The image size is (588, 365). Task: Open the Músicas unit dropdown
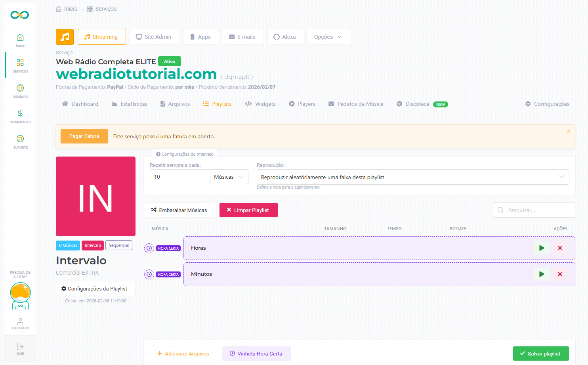229,177
